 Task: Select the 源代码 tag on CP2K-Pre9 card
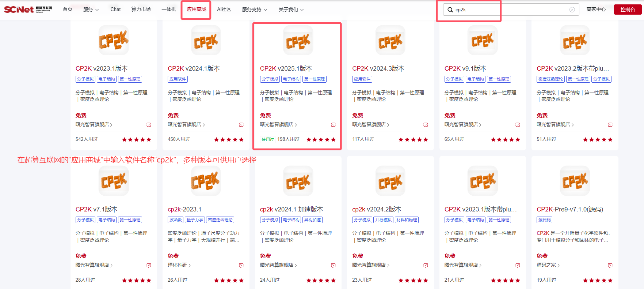[544, 220]
